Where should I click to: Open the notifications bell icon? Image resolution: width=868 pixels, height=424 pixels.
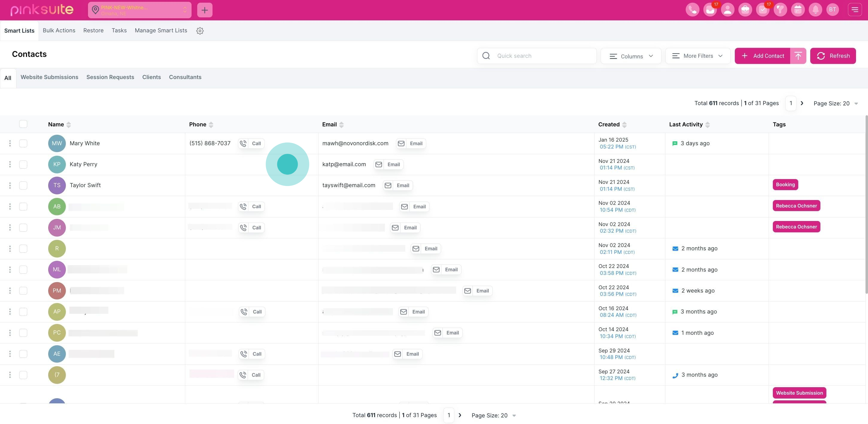click(x=815, y=10)
